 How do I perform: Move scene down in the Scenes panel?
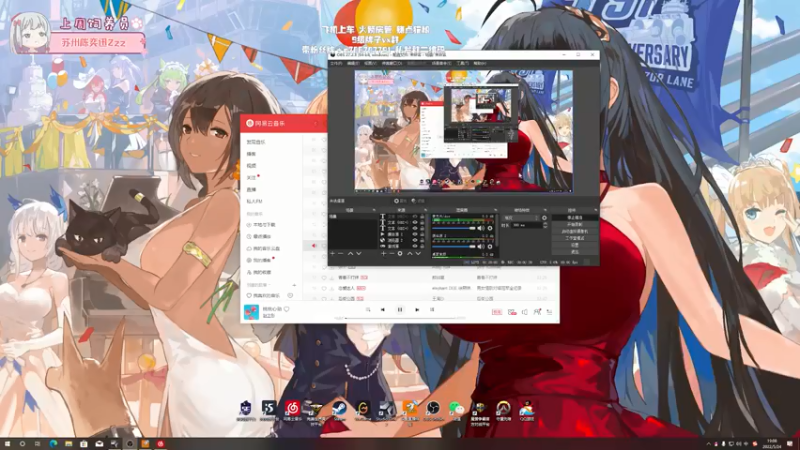tap(359, 254)
